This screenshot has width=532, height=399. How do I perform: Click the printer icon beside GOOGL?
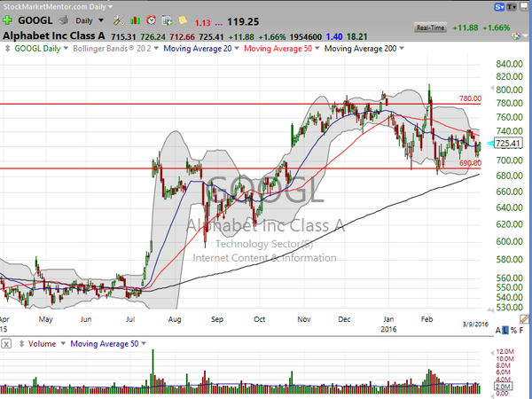pyautogui.click(x=64, y=20)
